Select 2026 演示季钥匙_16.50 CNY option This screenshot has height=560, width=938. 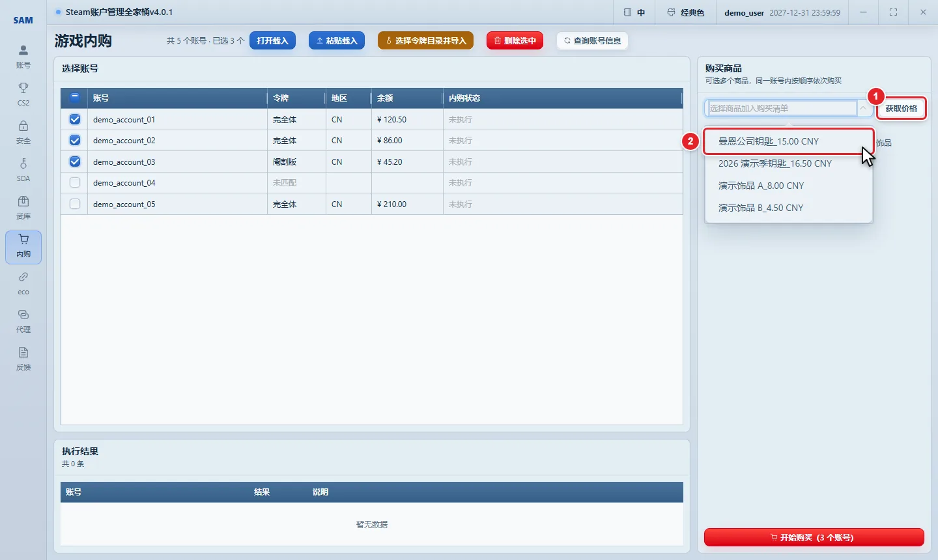(x=788, y=163)
